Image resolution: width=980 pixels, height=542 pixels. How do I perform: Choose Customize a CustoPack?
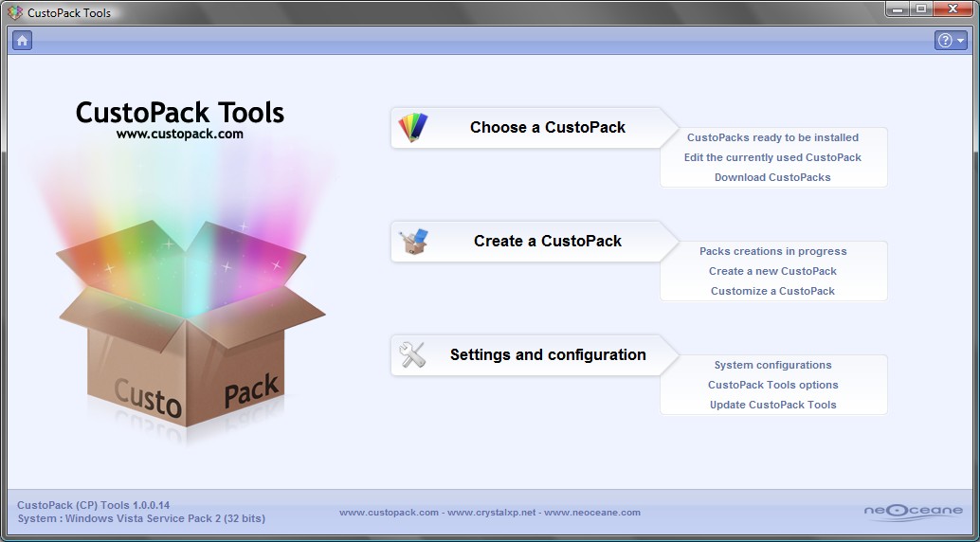[772, 291]
